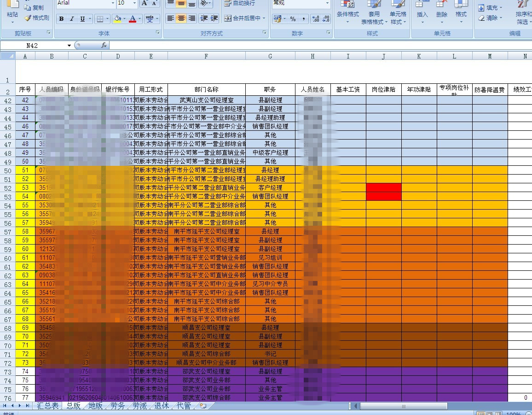532x415 pixels.
Task: Toggle middle vertical alignment
Action: coord(181,3)
